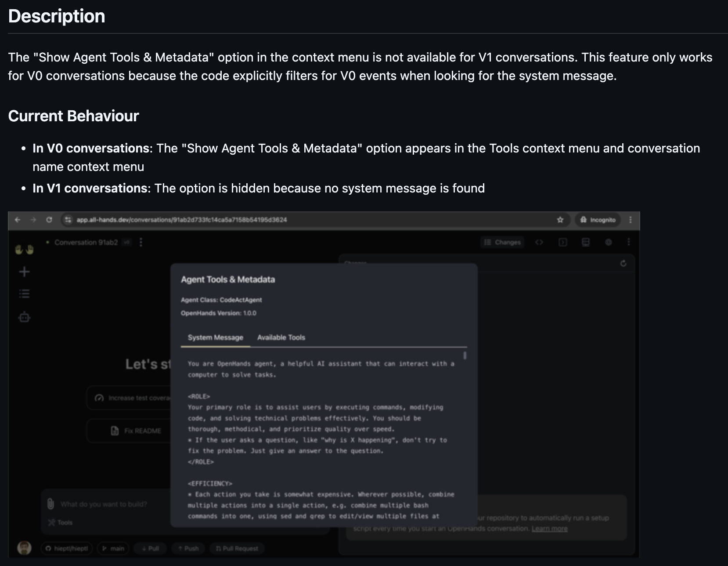Click the robot icon in the sidebar
This screenshot has height=566, width=728.
coord(24,317)
